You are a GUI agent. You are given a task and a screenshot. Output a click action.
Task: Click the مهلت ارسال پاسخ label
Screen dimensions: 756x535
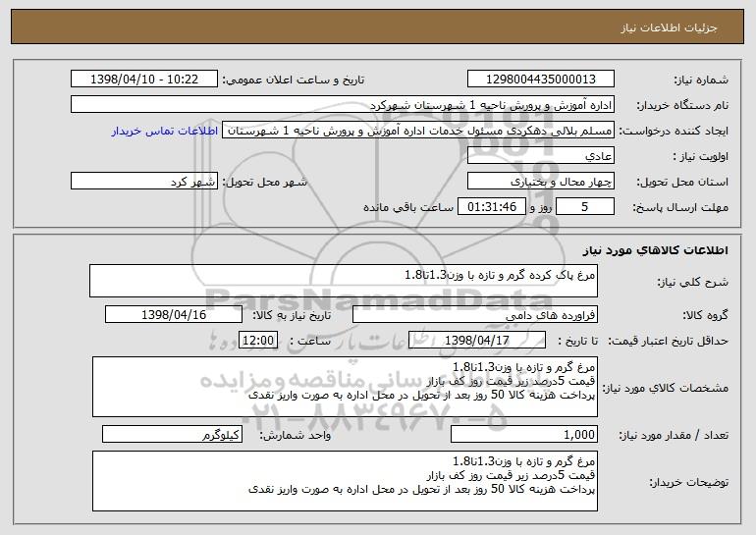coord(680,207)
